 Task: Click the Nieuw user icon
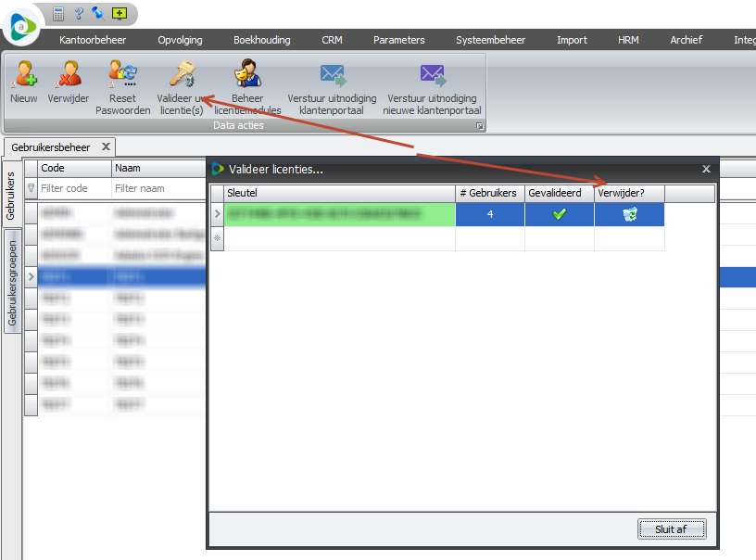(23, 74)
